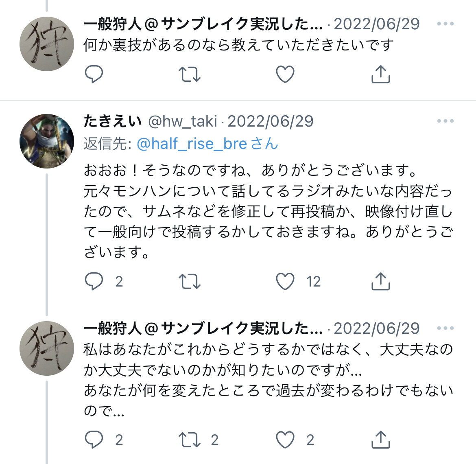476x464 pixels.
Task: Open more options on the last tweet
Action: point(445,328)
